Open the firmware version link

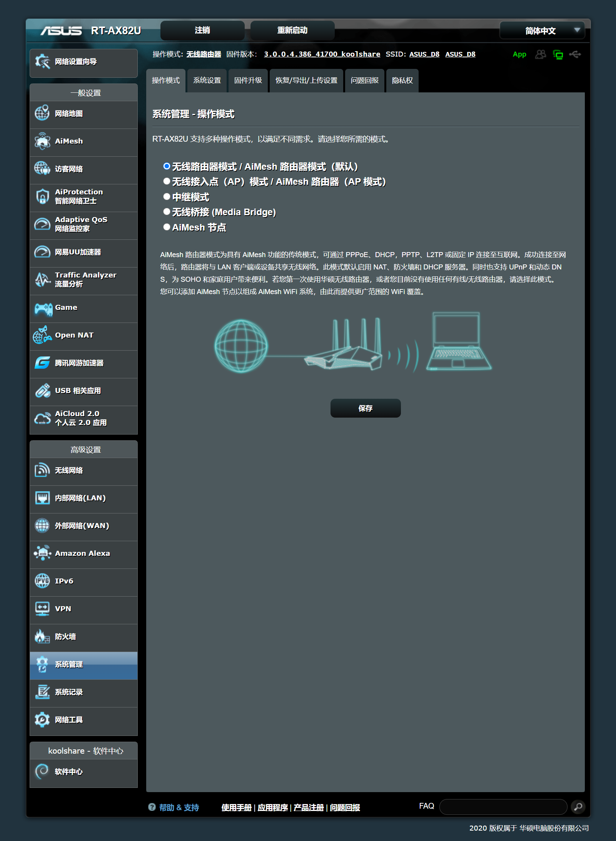pyautogui.click(x=322, y=54)
